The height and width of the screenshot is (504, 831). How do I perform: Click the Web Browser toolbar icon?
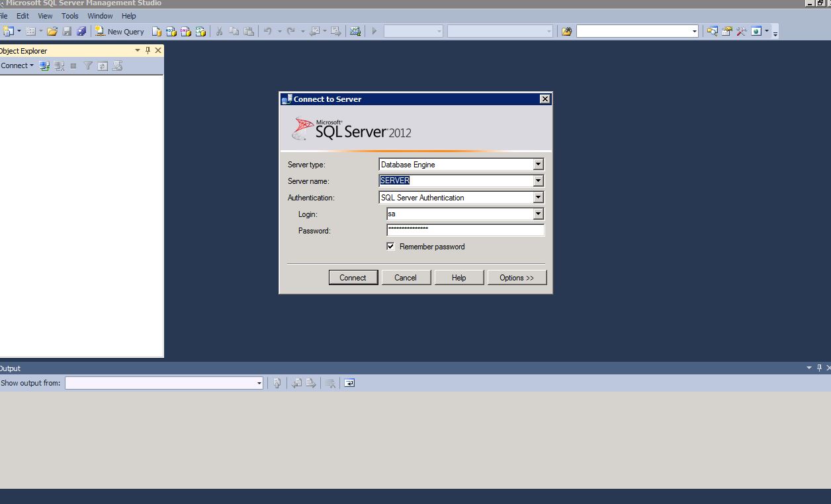pos(756,31)
